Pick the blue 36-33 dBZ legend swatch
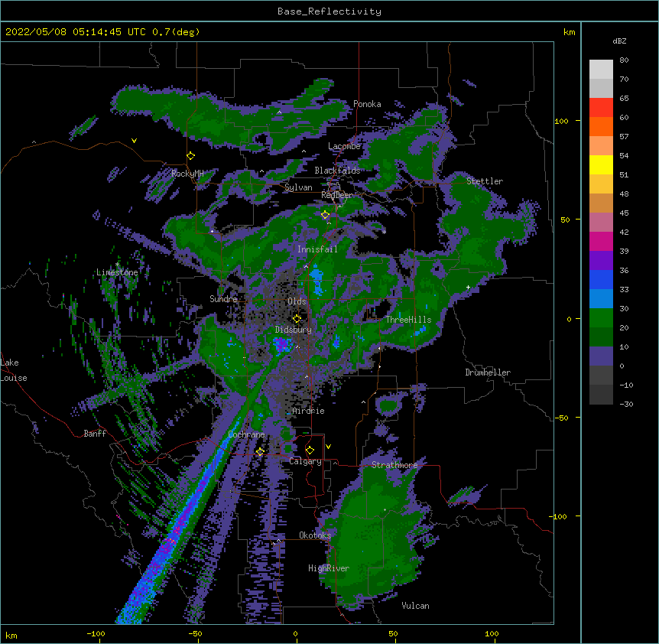Screen dimensions: 659x644 pos(601,279)
